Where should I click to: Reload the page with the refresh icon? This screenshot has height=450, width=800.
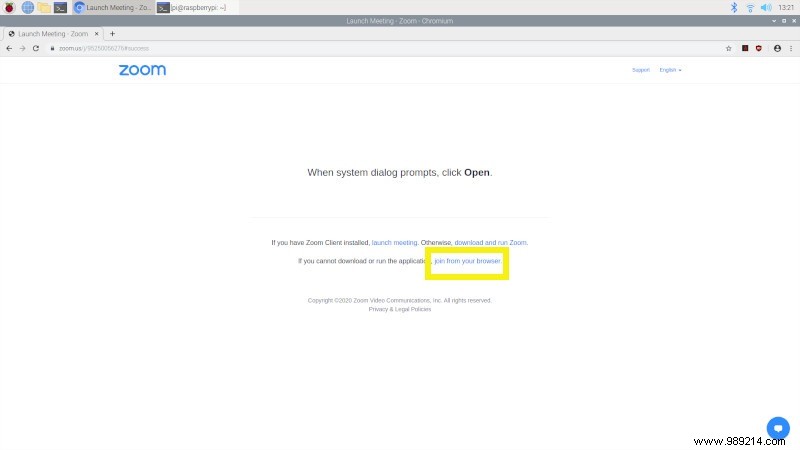[x=36, y=48]
